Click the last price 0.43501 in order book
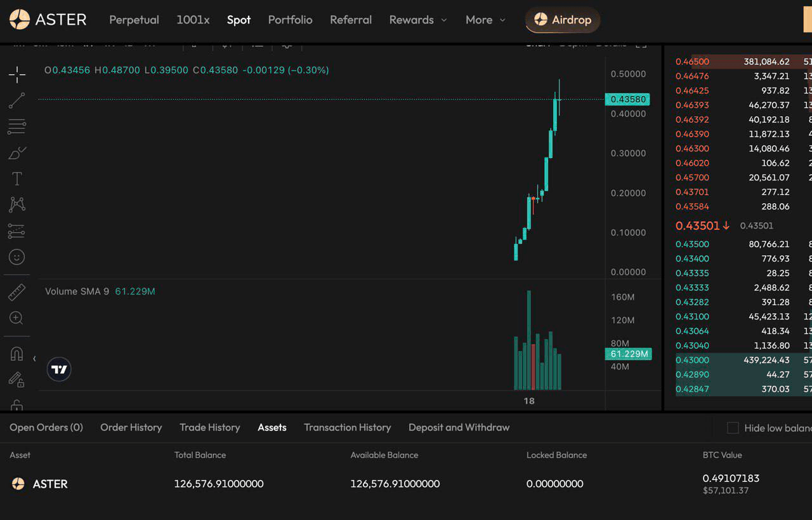The image size is (812, 520). [698, 225]
